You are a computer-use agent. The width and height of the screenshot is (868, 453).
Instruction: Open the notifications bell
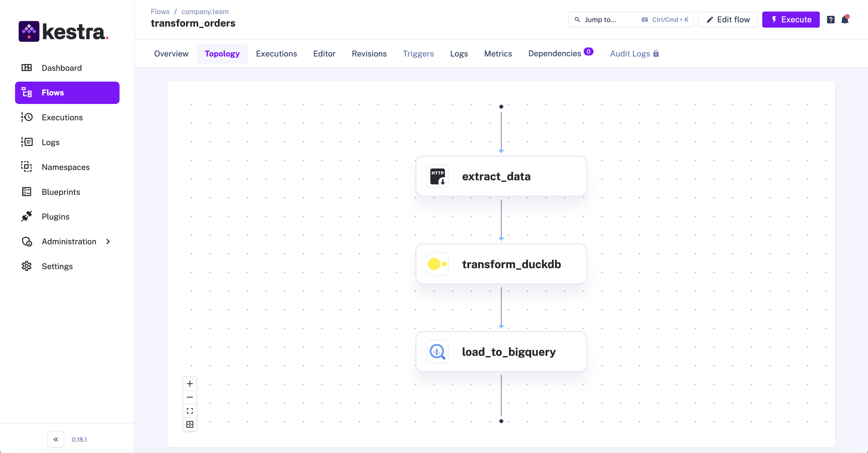845,20
